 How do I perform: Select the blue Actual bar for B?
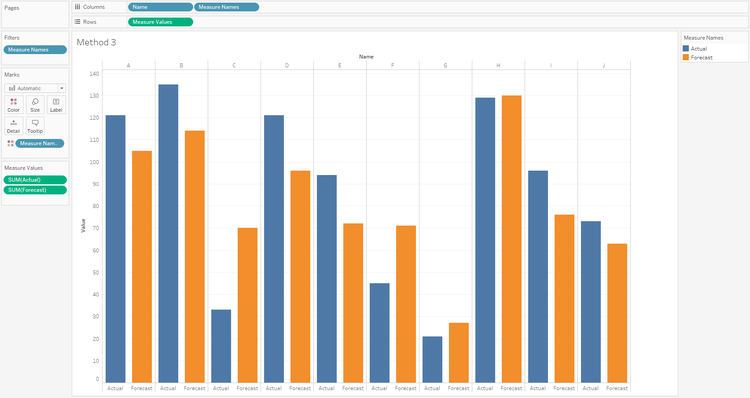[x=168, y=233]
